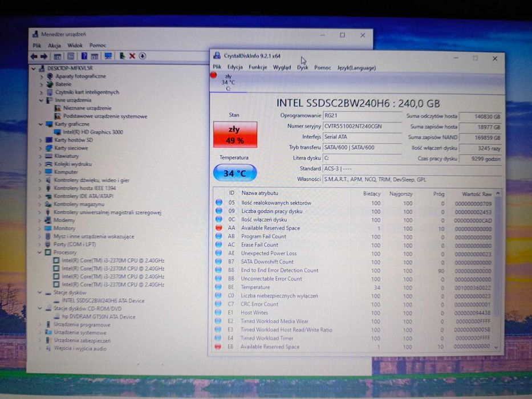Click 'Wejścia i wyjścia audio' tree item
This screenshot has height=399, width=532.
coord(80,348)
